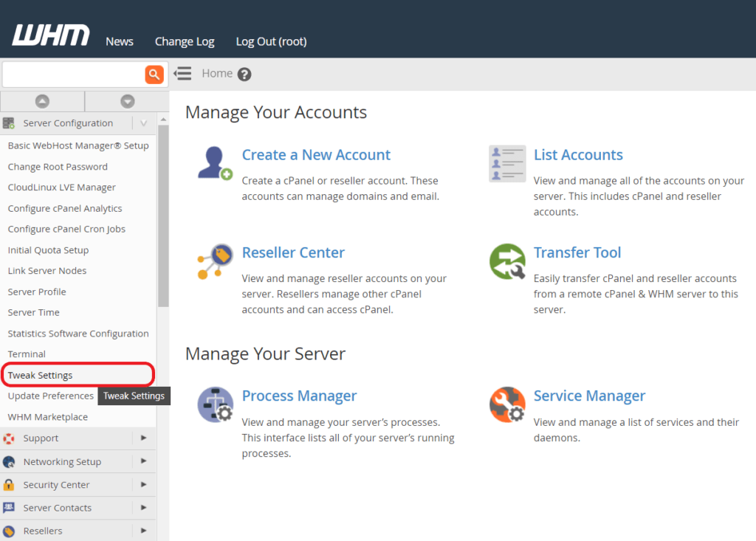This screenshot has height=541, width=756.
Task: Click the orange search magnifier button
Action: click(x=154, y=75)
